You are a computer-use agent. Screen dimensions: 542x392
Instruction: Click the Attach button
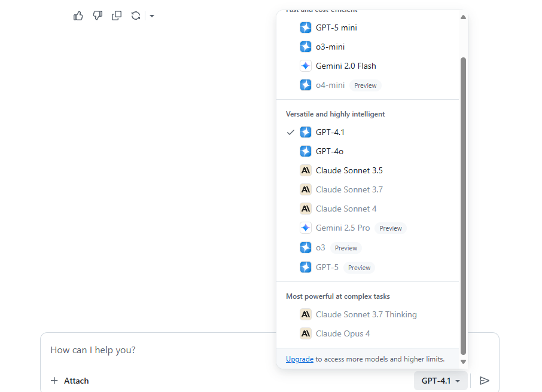(x=70, y=381)
